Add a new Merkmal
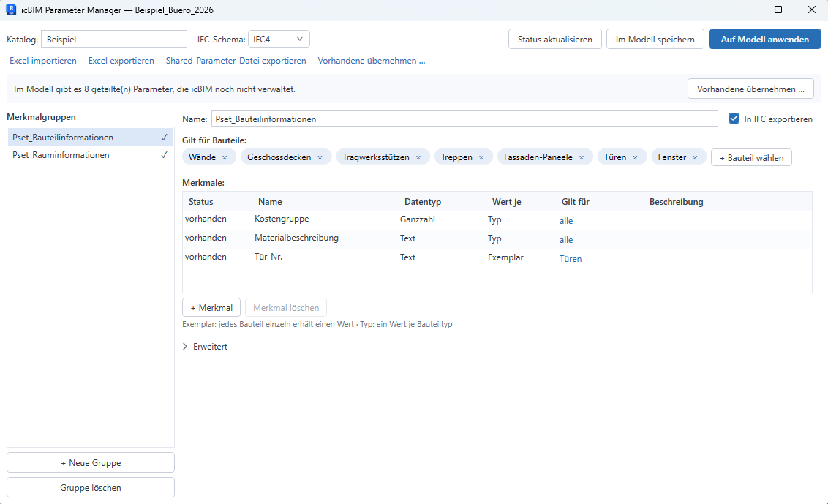 pyautogui.click(x=211, y=307)
